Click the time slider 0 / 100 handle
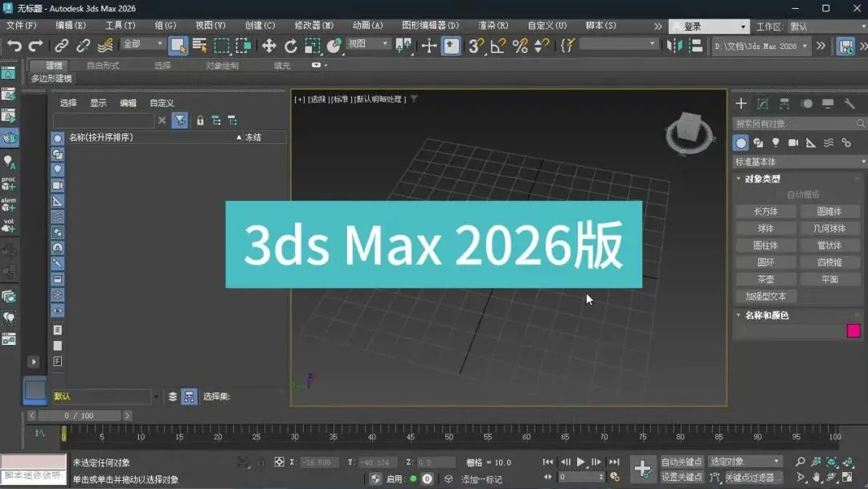Screen dimensions: 868x489 click(x=80, y=416)
